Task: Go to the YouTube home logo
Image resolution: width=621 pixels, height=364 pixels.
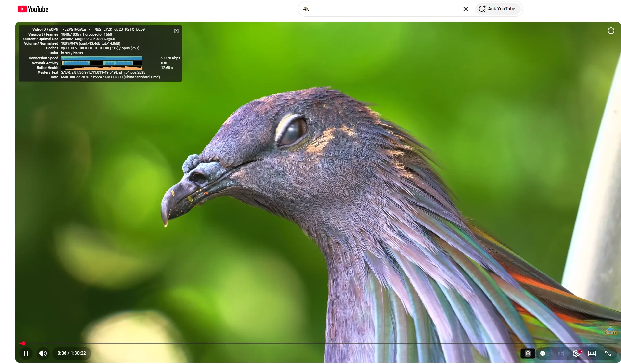Action: (33, 9)
